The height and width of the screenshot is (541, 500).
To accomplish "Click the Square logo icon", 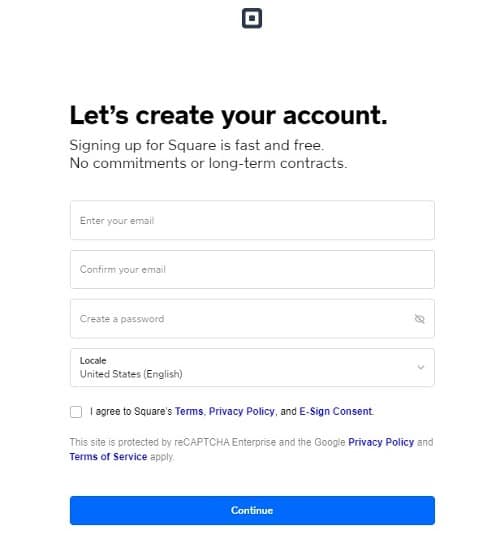I will (x=252, y=18).
